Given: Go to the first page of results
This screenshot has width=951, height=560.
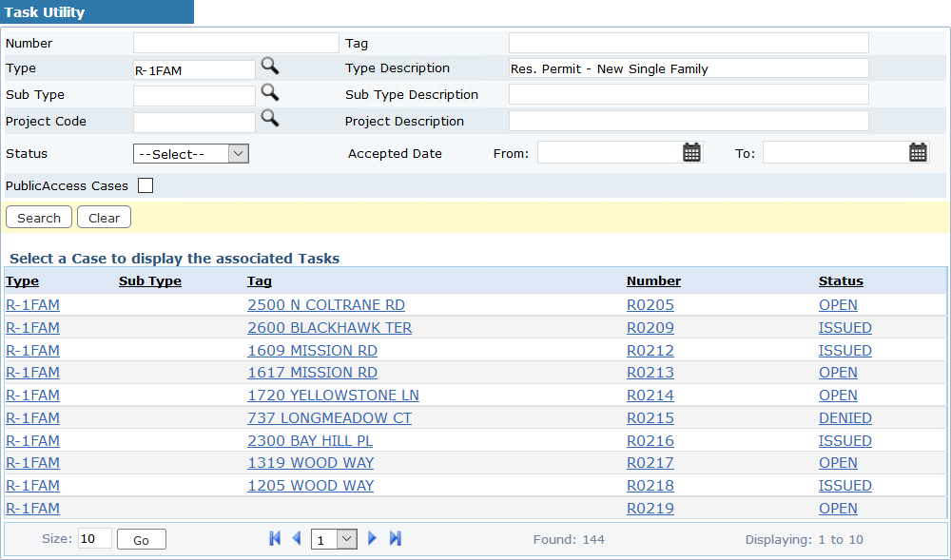Looking at the screenshot, I should coord(275,539).
